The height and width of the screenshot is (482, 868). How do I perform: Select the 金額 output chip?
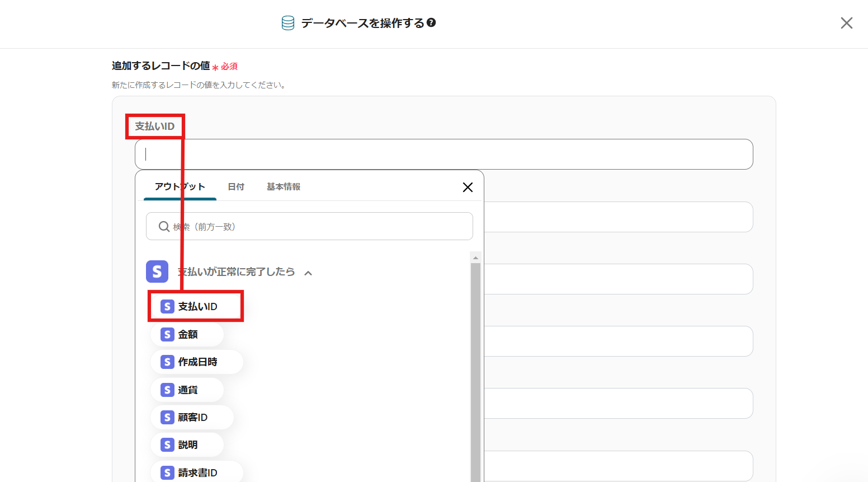pyautogui.click(x=187, y=334)
